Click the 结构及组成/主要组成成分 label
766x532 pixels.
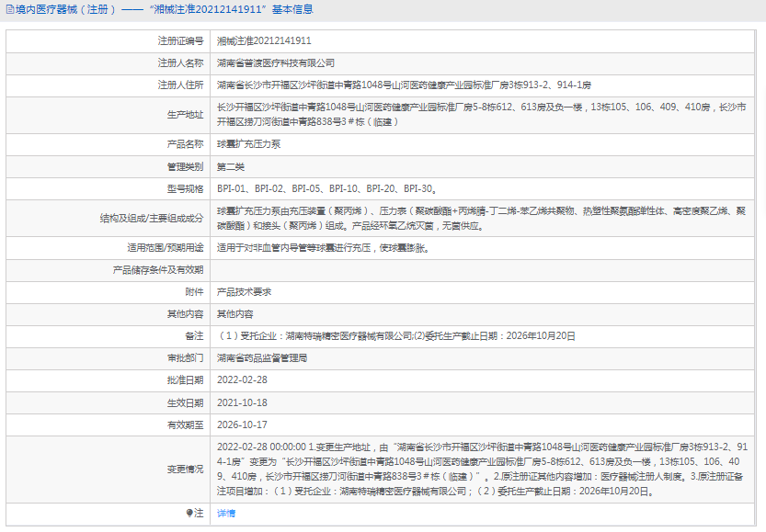[152, 218]
